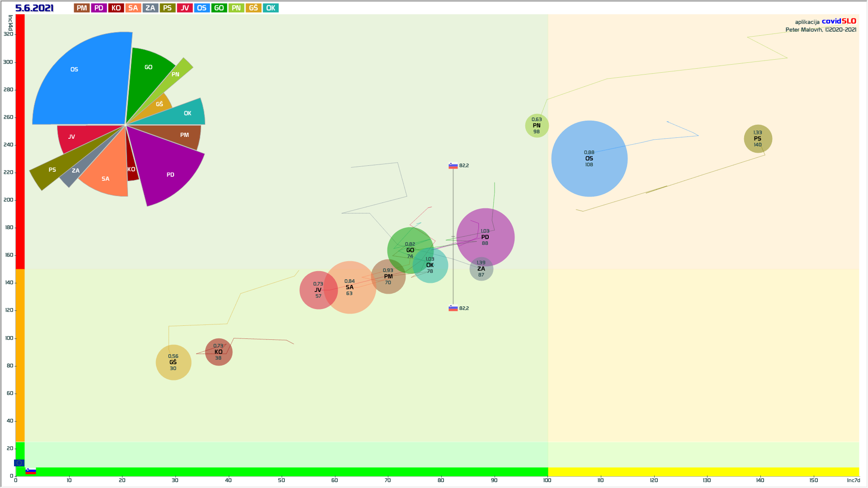Click the EU flag marker on left axis
Viewport: 868px width, 488px height.
[x=19, y=463]
